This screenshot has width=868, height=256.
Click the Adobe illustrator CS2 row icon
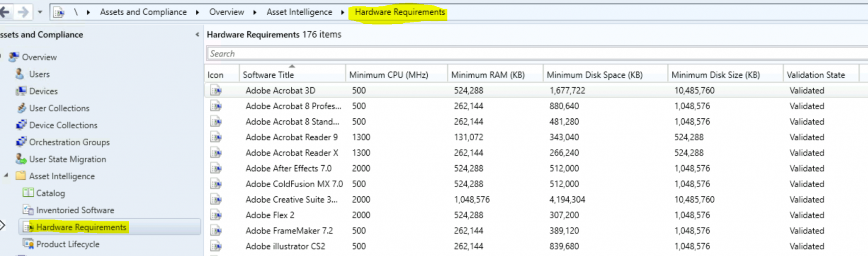click(216, 246)
